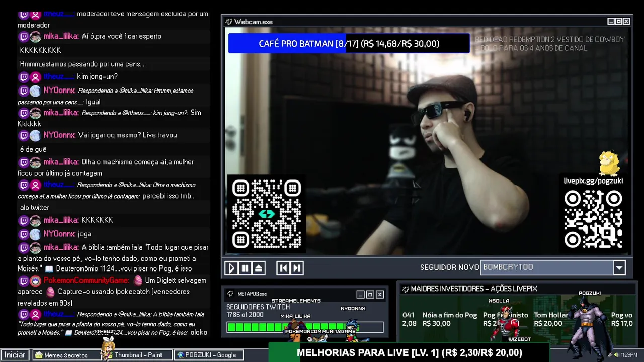
Task: Click mika_lilika username beside 'KKKKKKK' message
Action: click(61, 220)
